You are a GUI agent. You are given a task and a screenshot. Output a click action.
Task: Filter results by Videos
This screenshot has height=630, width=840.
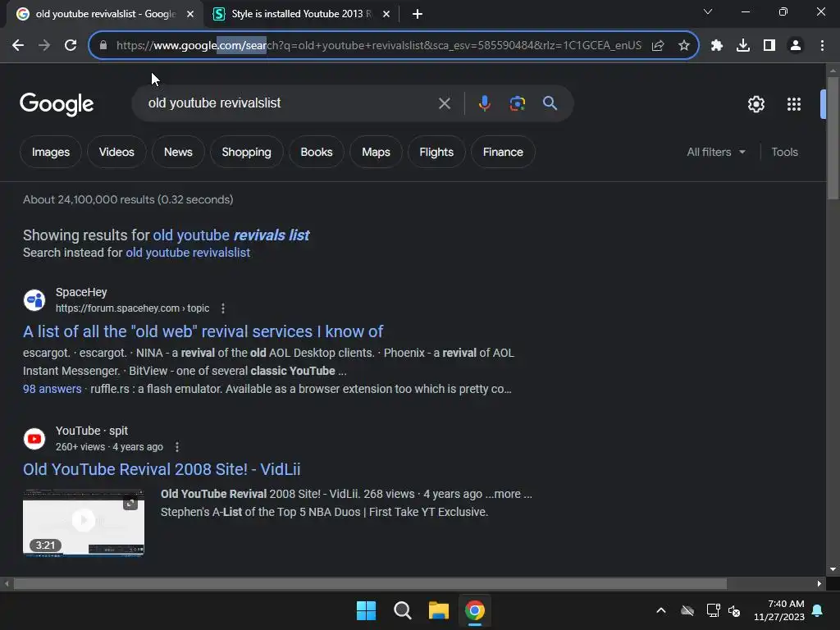coord(116,152)
